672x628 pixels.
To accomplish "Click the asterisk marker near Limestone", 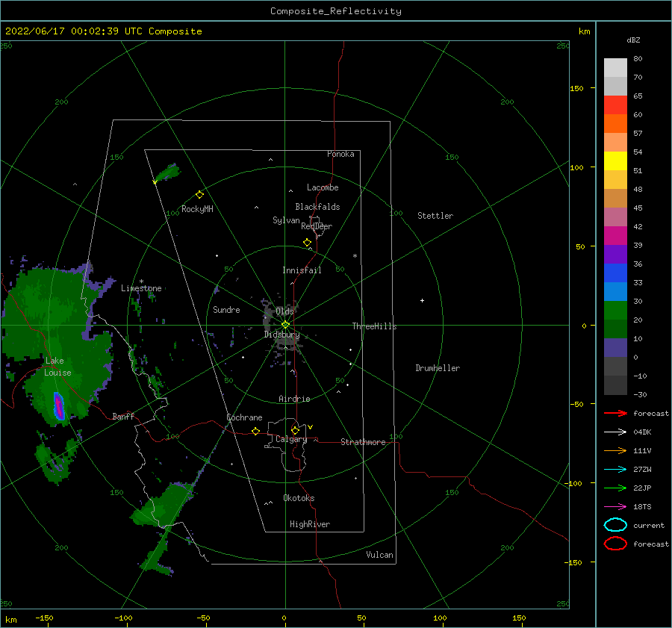I will pos(141,282).
